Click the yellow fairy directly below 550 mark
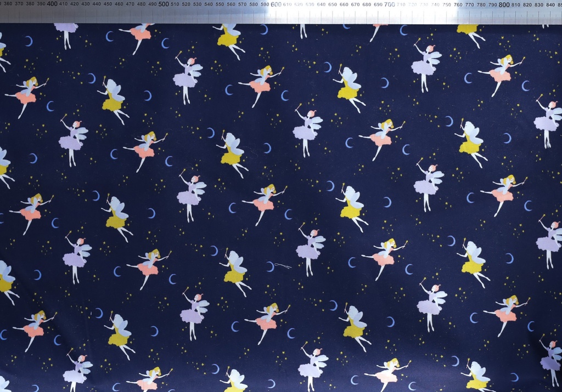 click(229, 37)
